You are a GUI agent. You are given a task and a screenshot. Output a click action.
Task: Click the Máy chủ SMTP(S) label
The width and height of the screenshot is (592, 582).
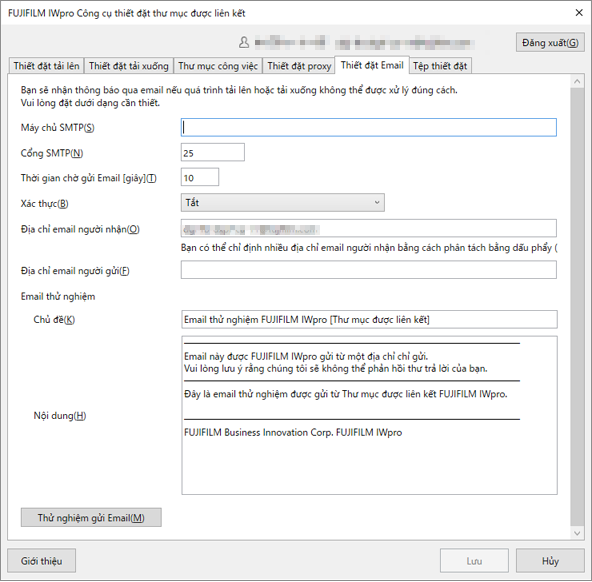tap(57, 128)
